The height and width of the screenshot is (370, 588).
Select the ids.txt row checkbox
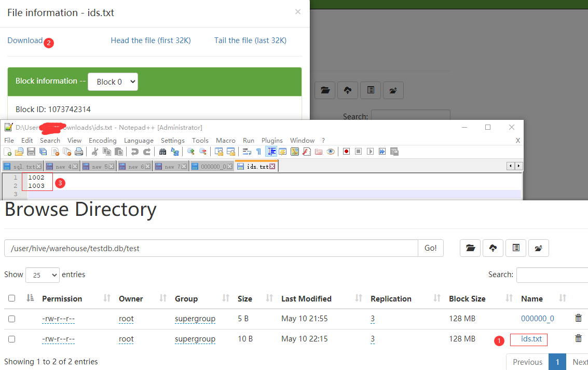tap(11, 339)
